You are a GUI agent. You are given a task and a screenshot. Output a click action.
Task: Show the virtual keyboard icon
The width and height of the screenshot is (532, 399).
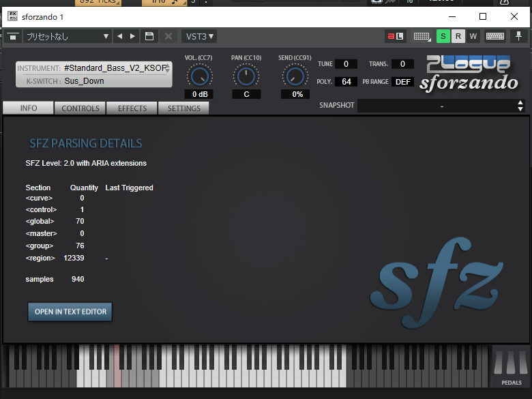(495, 36)
